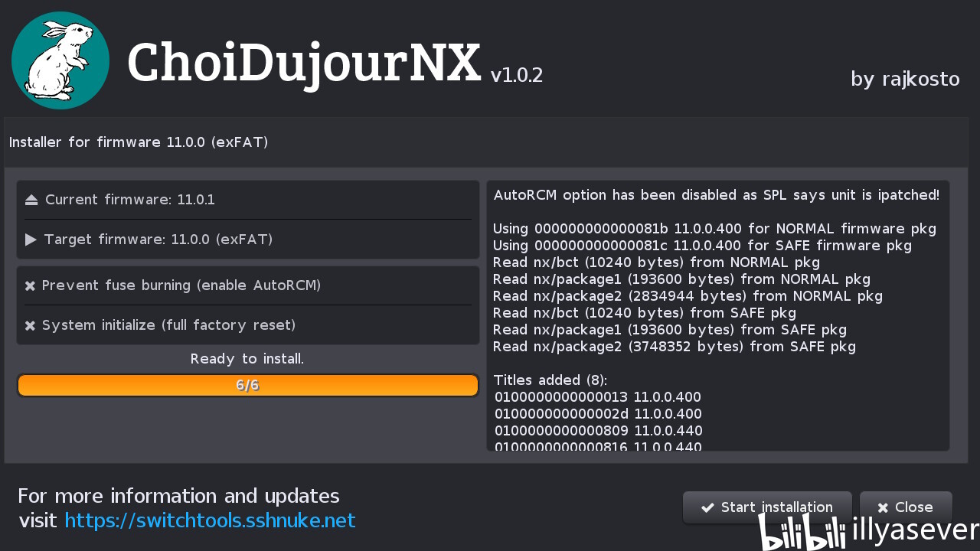Click the Ready to install status text
980x551 pixels.
247,359
